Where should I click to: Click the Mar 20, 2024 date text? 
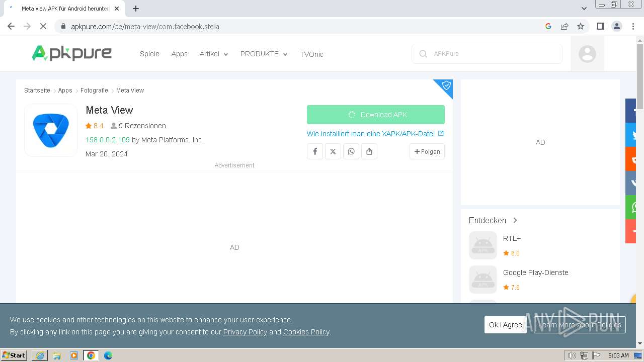point(107,154)
